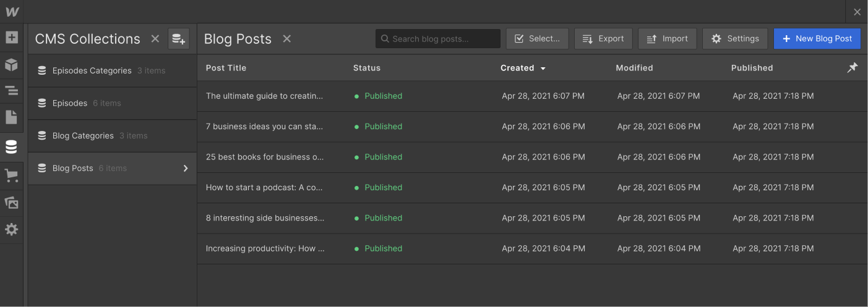
Task: Close the Blog Posts panel
Action: tap(287, 39)
